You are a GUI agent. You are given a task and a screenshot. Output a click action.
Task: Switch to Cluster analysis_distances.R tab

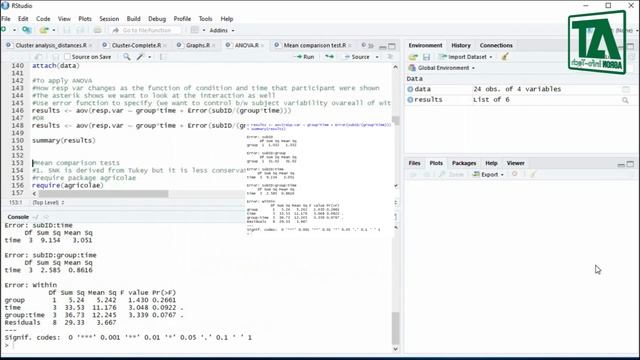[51, 45]
